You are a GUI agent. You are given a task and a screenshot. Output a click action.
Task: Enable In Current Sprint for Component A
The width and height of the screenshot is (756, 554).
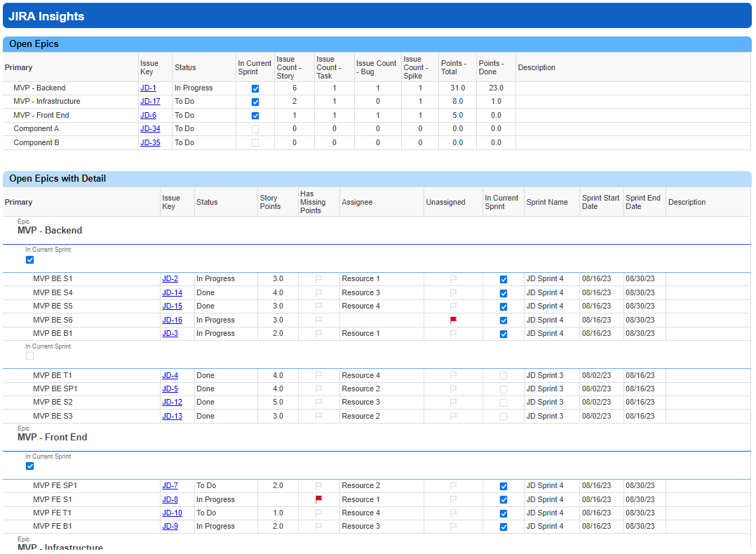(255, 129)
